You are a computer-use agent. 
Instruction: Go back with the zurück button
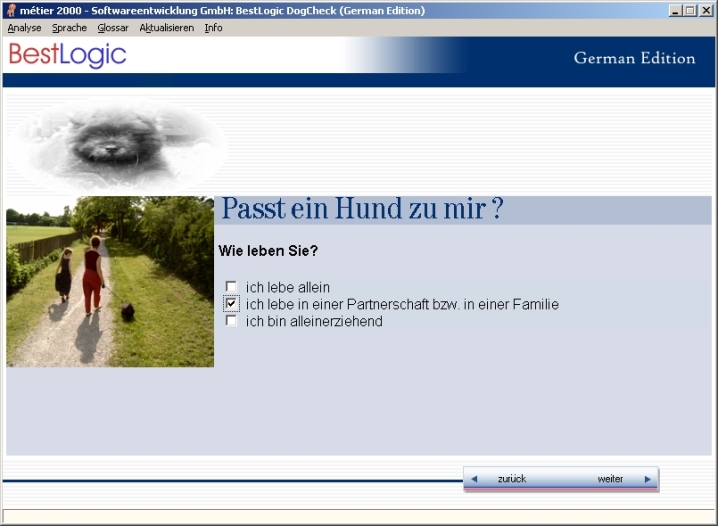pos(511,479)
